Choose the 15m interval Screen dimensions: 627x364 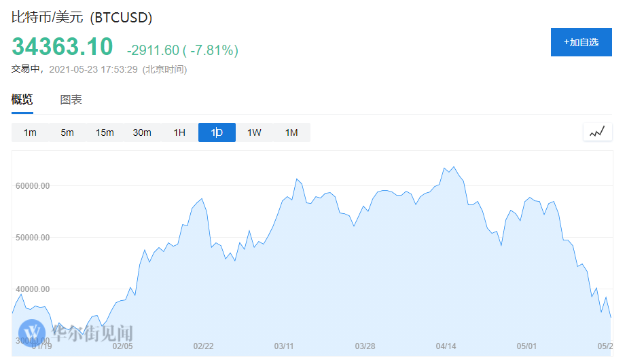[105, 132]
